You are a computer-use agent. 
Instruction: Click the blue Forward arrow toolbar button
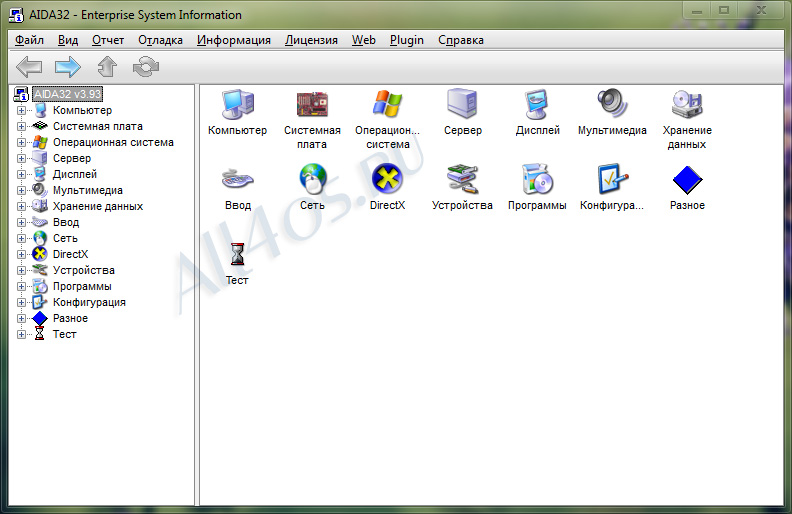pyautogui.click(x=68, y=67)
